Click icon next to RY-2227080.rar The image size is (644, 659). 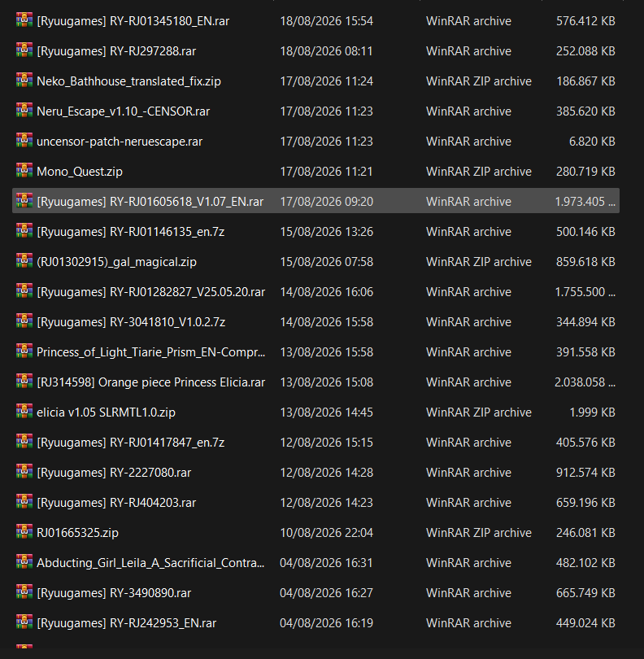coord(24,472)
